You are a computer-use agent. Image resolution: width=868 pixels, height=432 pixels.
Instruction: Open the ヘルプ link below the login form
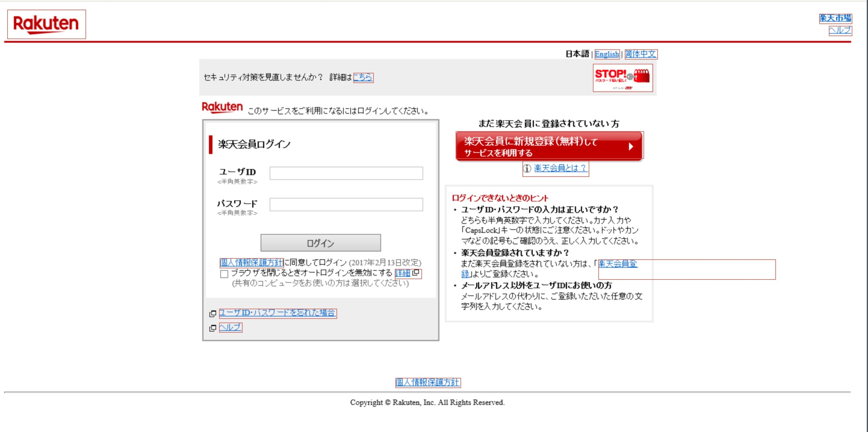[231, 328]
